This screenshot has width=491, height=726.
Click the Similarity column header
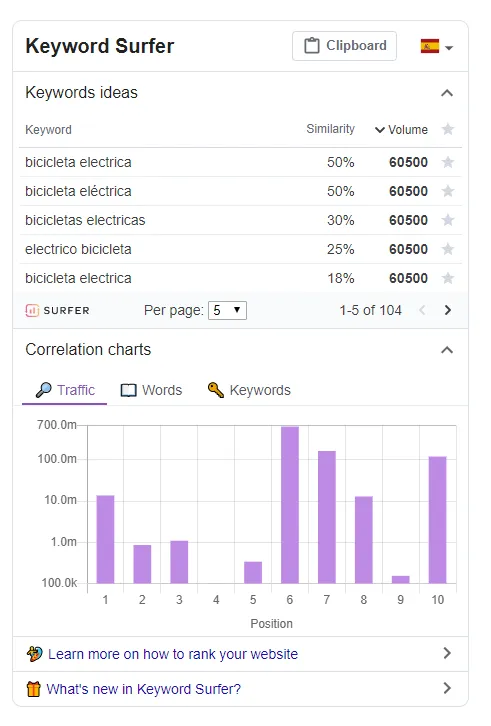click(x=330, y=129)
